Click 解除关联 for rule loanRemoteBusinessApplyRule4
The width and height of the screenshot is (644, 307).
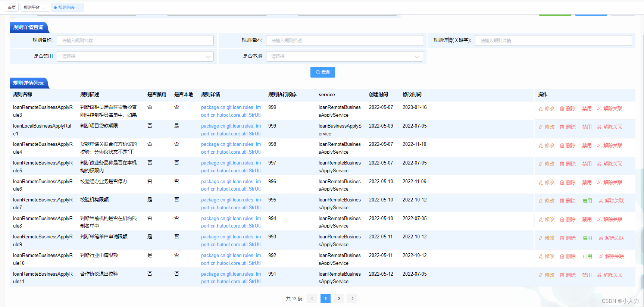click(x=610, y=145)
